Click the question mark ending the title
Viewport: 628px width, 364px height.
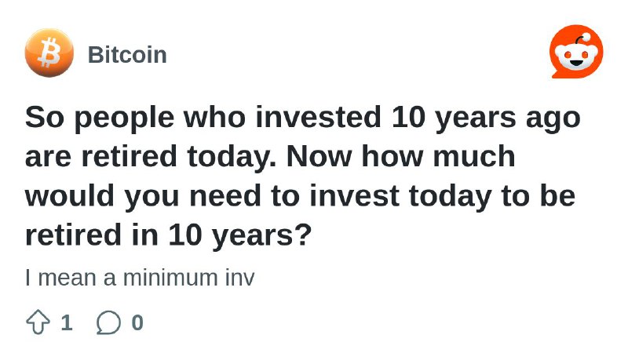point(305,235)
